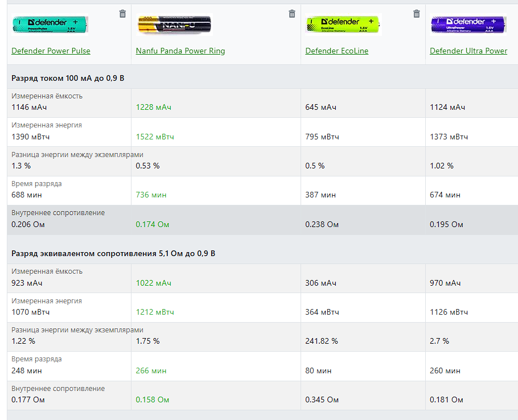
Task: Select value '674 мин'
Action: pos(445,195)
